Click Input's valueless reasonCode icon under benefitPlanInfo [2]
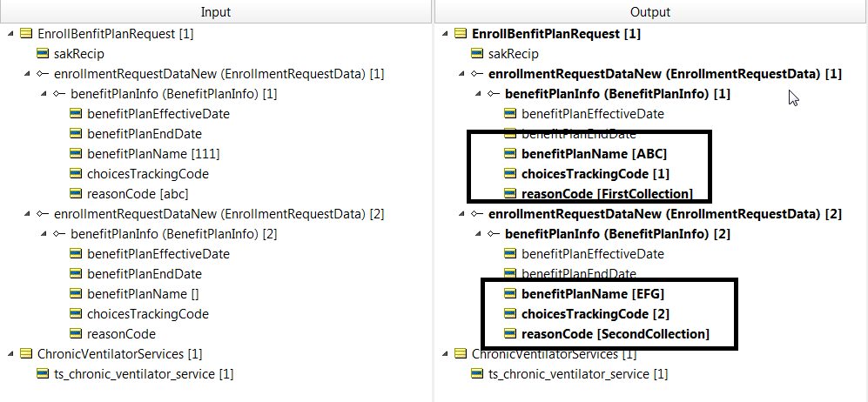The image size is (868, 402). [x=76, y=333]
